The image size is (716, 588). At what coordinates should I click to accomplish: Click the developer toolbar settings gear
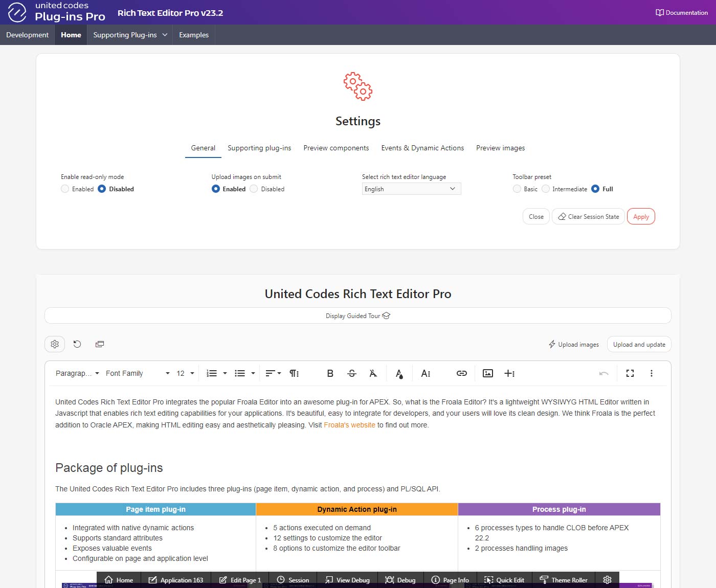coord(608,580)
